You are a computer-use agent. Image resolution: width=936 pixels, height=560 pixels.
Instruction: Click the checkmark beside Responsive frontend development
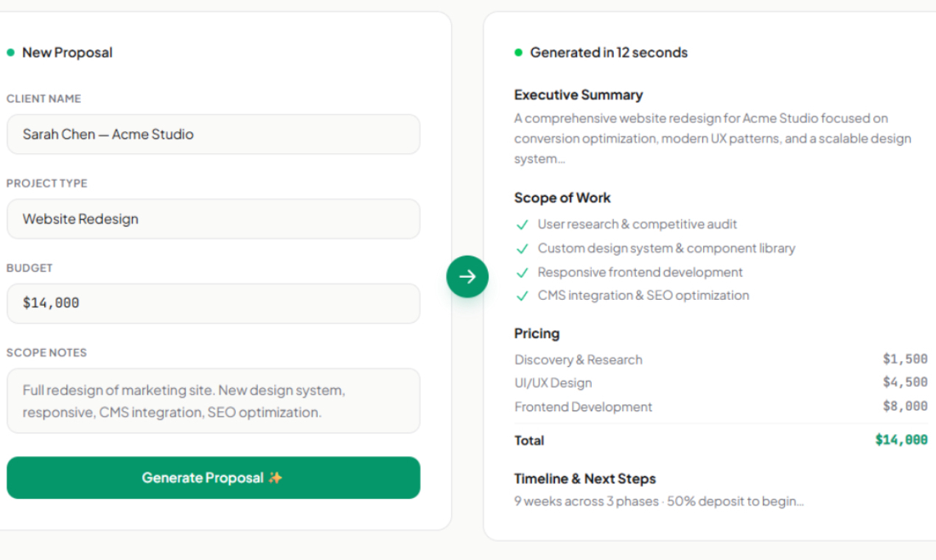(523, 273)
